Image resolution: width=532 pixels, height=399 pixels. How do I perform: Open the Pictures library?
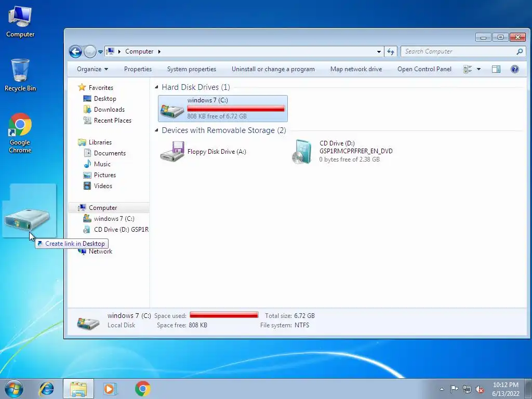pyautogui.click(x=100, y=175)
